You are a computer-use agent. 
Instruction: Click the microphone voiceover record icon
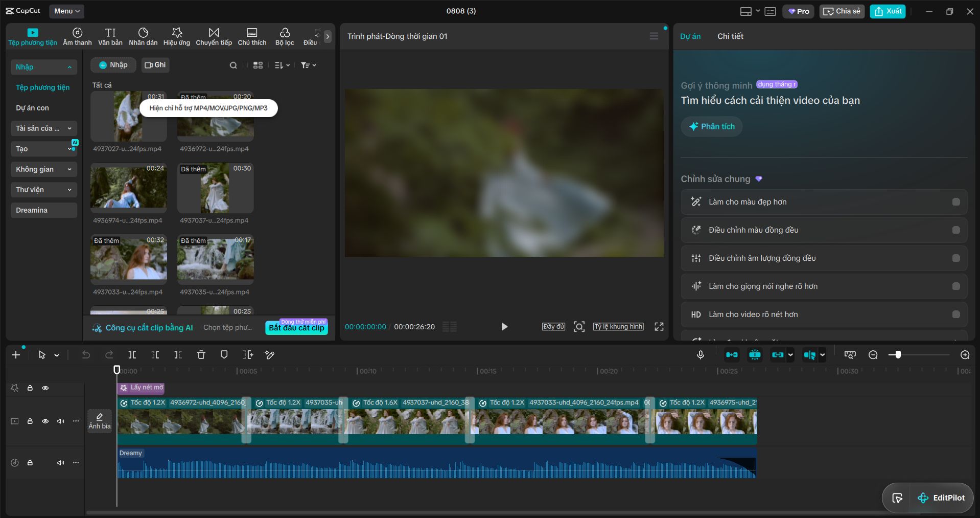pyautogui.click(x=701, y=354)
